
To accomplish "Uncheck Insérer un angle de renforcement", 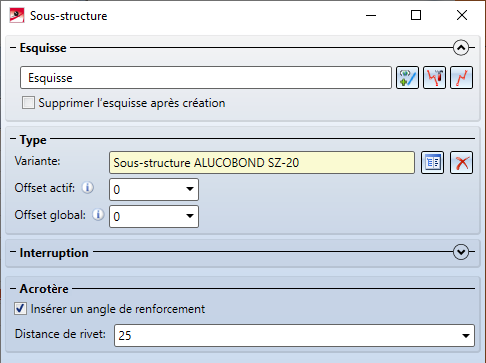I will [x=20, y=309].
